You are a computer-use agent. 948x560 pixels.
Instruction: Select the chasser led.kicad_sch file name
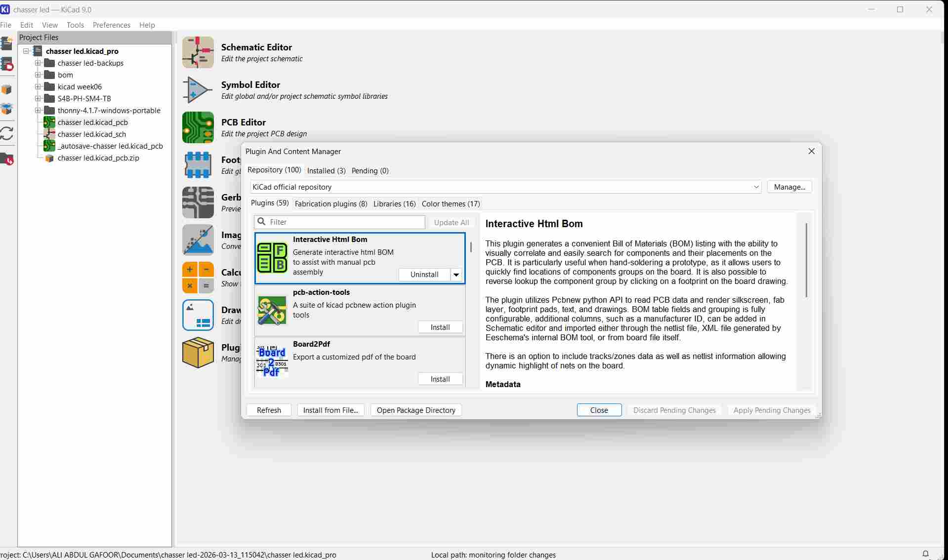click(92, 134)
